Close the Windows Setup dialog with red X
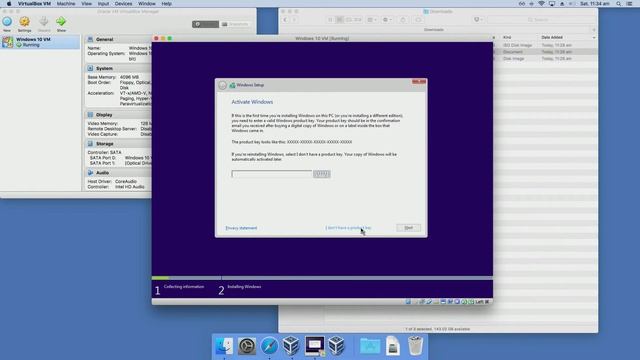This screenshot has height=360, width=640. tap(418, 82)
